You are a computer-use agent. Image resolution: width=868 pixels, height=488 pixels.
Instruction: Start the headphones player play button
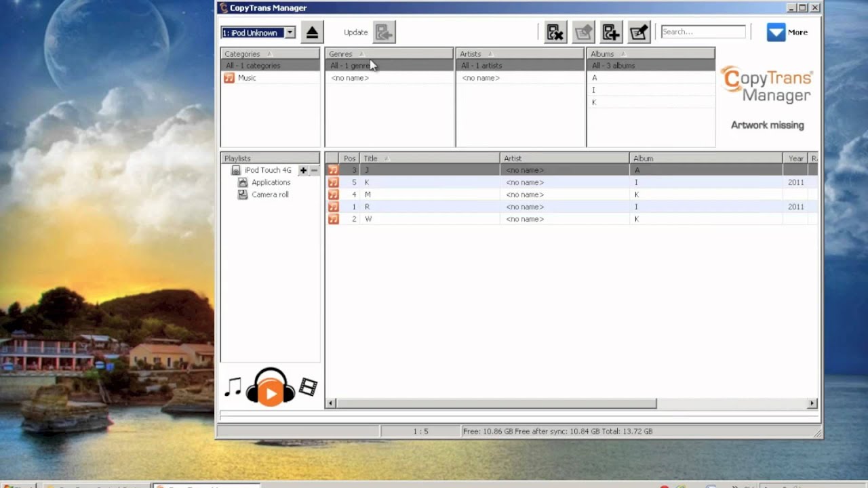(271, 393)
